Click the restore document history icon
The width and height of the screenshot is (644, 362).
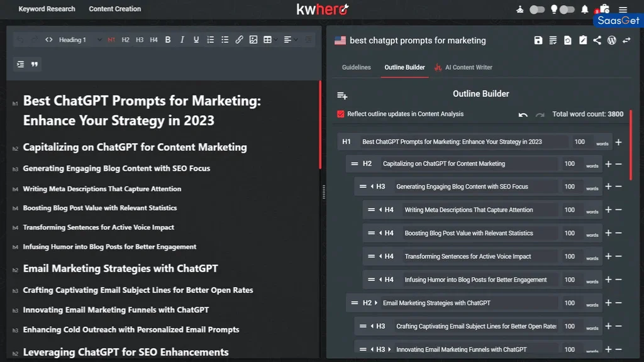coord(568,40)
